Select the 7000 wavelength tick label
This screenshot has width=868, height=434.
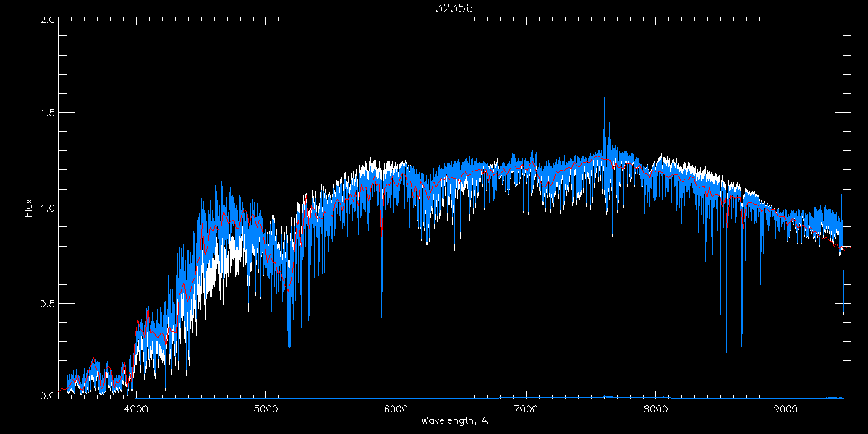tap(526, 408)
